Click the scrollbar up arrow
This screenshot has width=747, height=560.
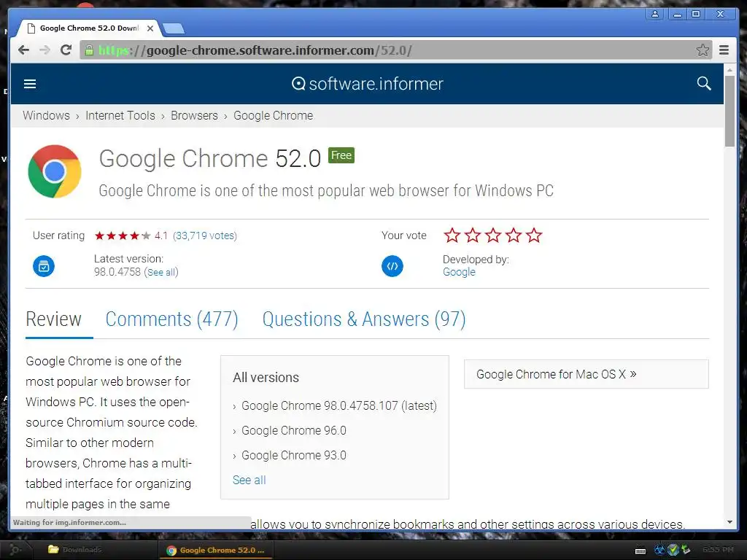click(x=729, y=70)
